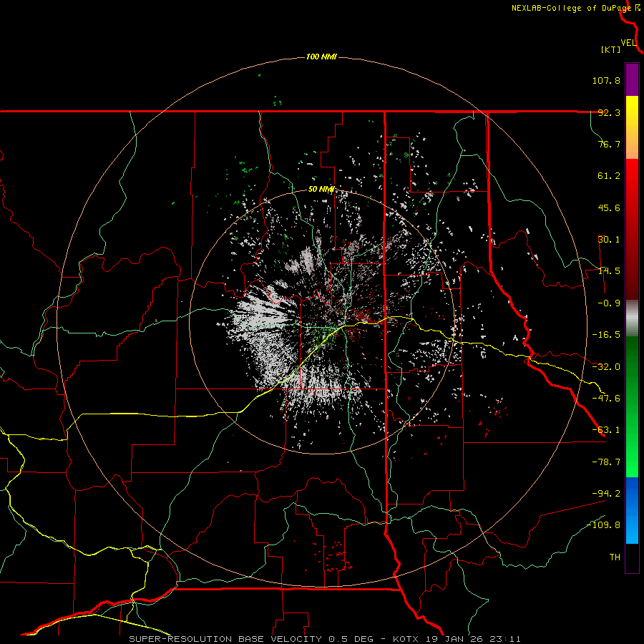Click the -109.8 velocity scale value
This screenshot has height=644, width=644.
(603, 525)
